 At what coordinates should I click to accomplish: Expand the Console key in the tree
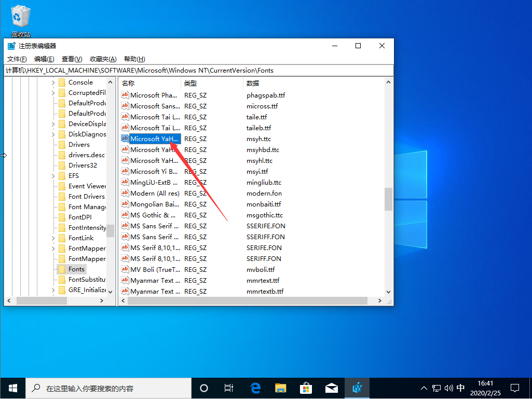tap(54, 82)
